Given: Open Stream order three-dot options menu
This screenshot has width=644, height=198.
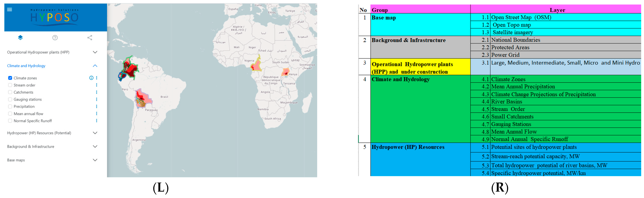Looking at the screenshot, I should pyautogui.click(x=97, y=85).
